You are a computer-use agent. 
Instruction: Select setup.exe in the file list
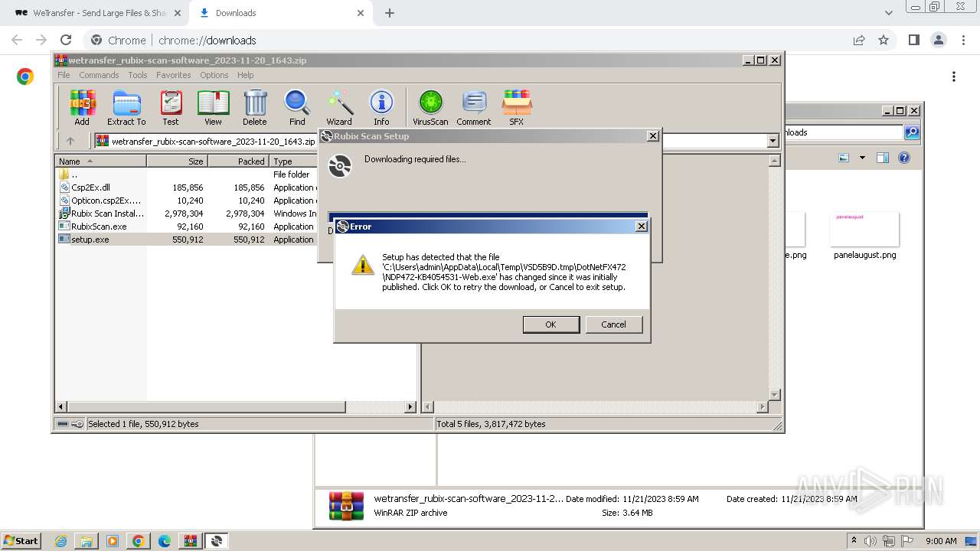(x=187, y=240)
